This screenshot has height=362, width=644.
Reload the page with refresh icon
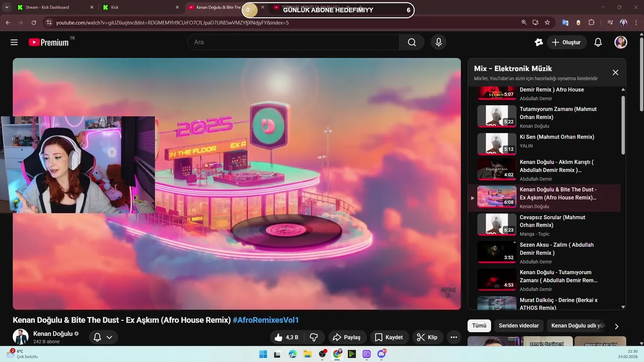[x=34, y=23]
